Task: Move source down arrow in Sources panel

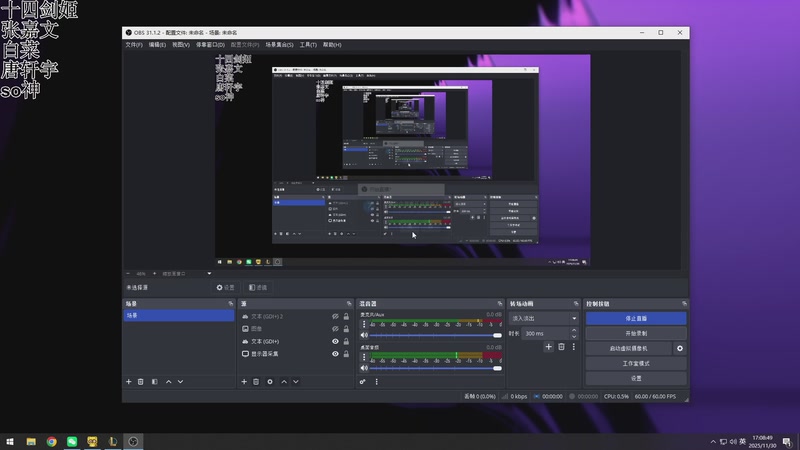Action: 296,382
